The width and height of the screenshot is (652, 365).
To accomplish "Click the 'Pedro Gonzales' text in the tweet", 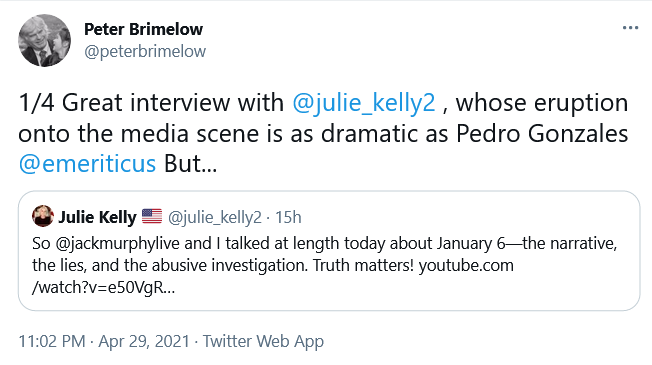I will (x=542, y=133).
